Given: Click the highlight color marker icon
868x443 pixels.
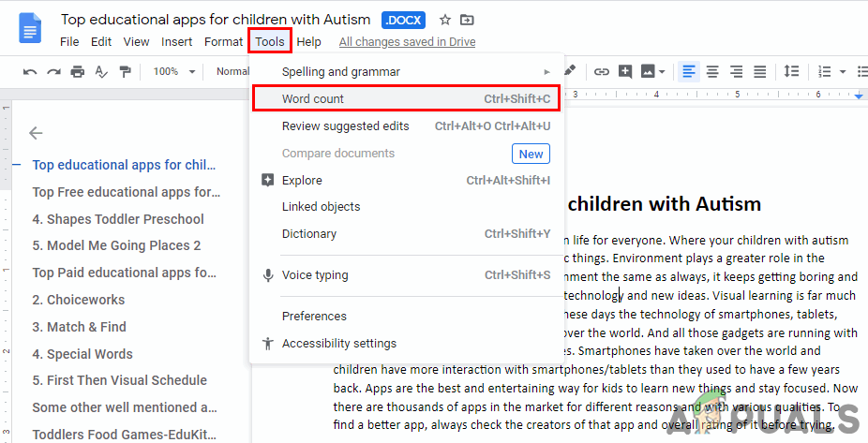Looking at the screenshot, I should (x=570, y=70).
